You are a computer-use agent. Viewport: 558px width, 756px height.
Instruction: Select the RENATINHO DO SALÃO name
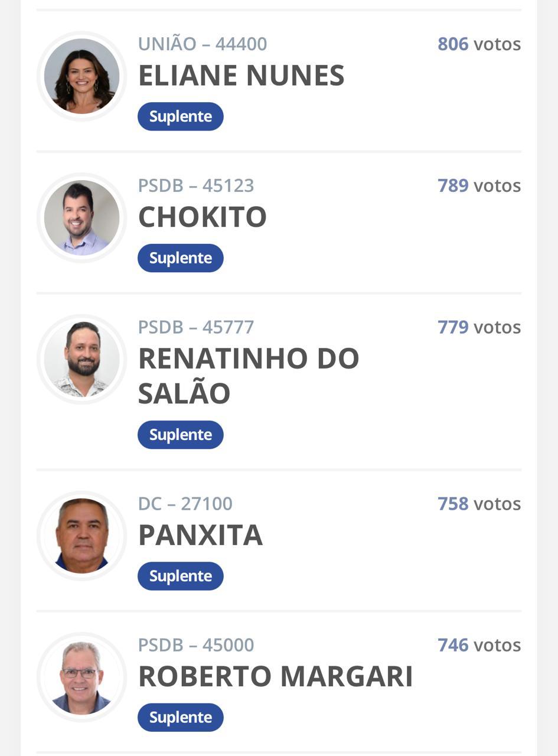click(248, 376)
